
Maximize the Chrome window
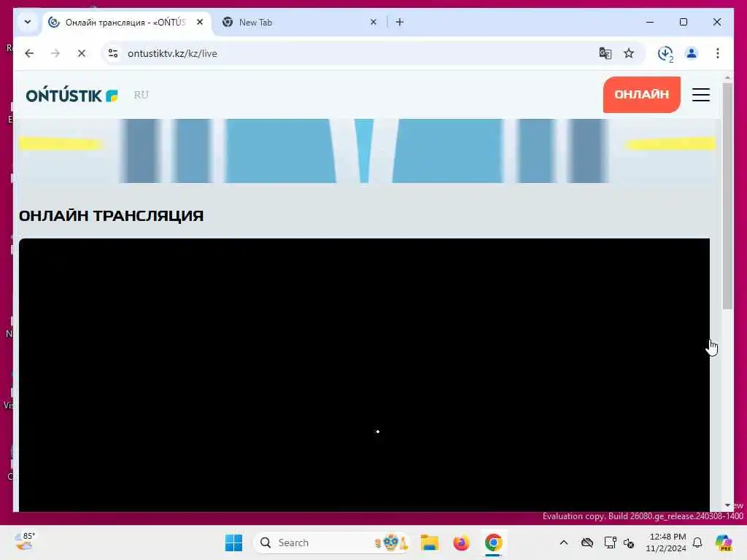tap(683, 22)
